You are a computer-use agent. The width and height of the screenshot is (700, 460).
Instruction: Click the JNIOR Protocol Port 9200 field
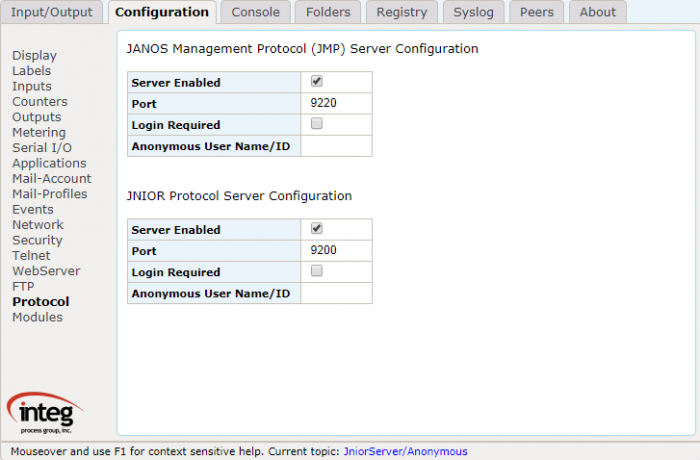pos(336,251)
